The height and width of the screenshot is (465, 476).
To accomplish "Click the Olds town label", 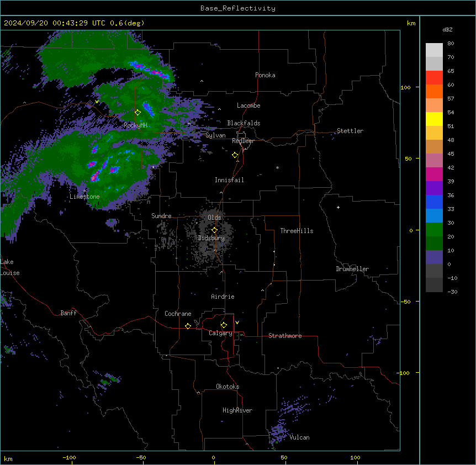I will pos(214,218).
